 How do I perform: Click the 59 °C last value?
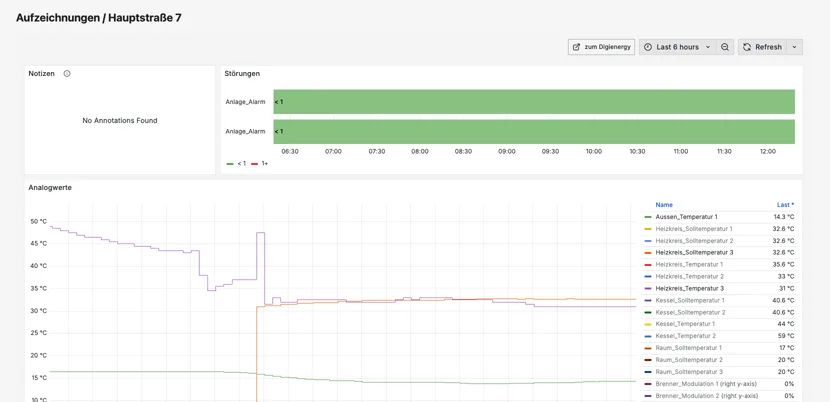(786, 336)
